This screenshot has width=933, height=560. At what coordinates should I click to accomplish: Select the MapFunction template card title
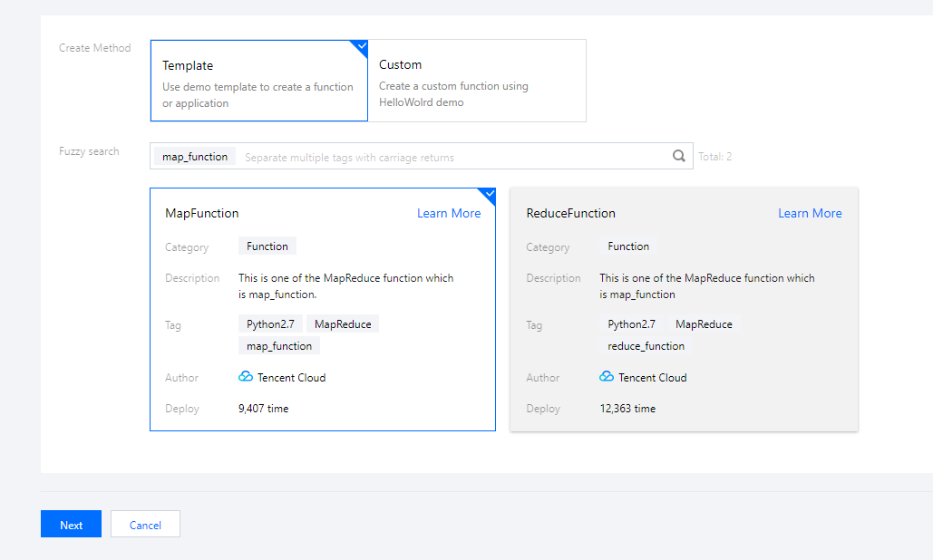[201, 214]
